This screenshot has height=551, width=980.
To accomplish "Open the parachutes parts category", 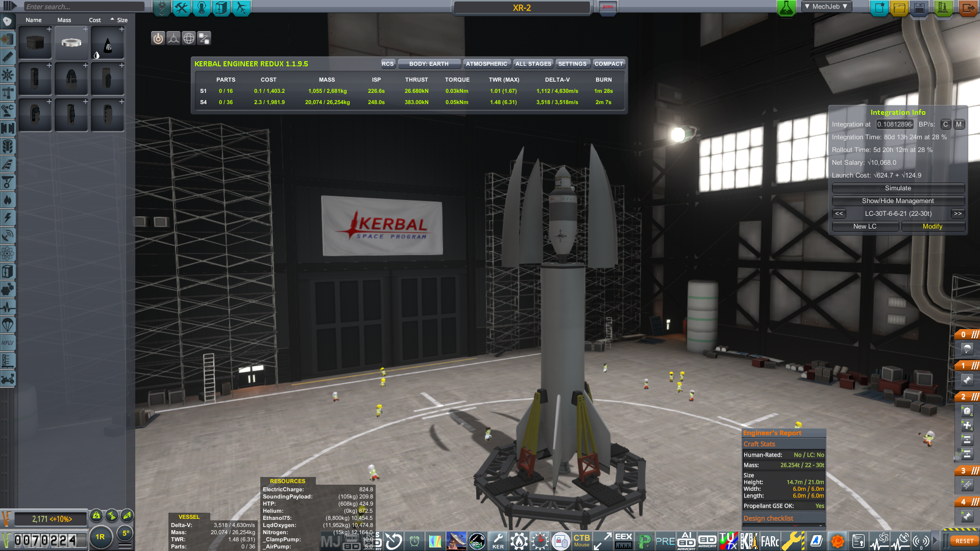I will pyautogui.click(x=8, y=325).
